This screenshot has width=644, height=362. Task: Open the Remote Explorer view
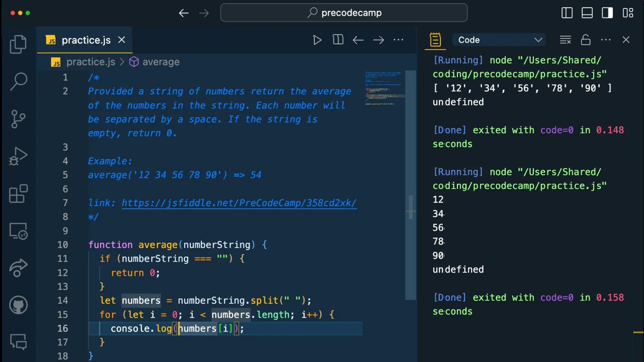coord(18,231)
